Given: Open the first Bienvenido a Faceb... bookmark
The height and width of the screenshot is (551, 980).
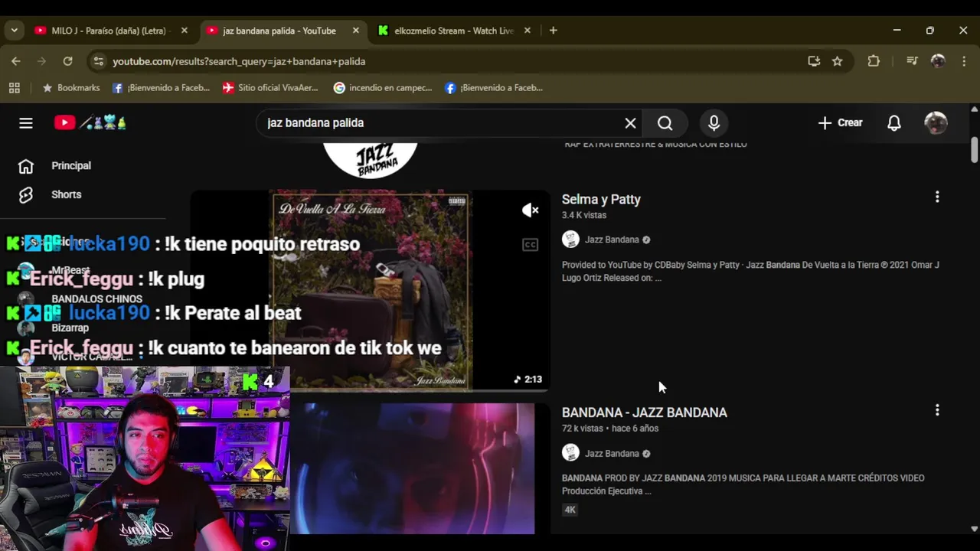Looking at the screenshot, I should pos(161,88).
